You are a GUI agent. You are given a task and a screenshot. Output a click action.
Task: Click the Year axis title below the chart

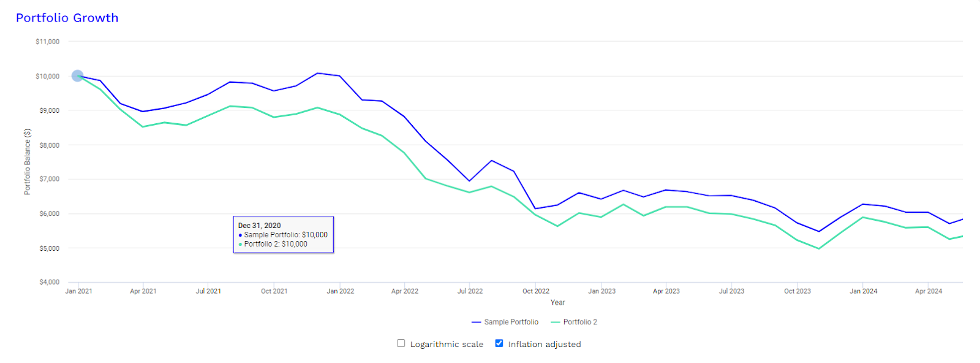pyautogui.click(x=558, y=302)
